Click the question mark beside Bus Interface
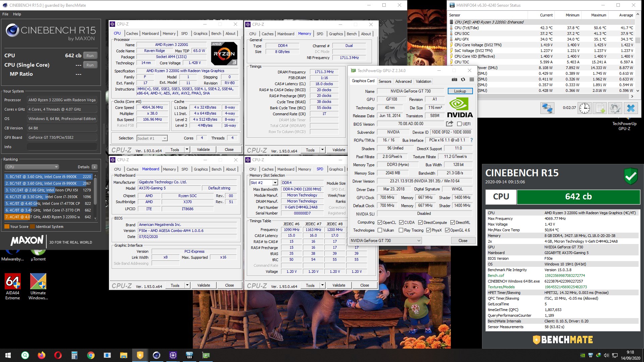Viewport: 644px width, 362px height. tap(472, 140)
